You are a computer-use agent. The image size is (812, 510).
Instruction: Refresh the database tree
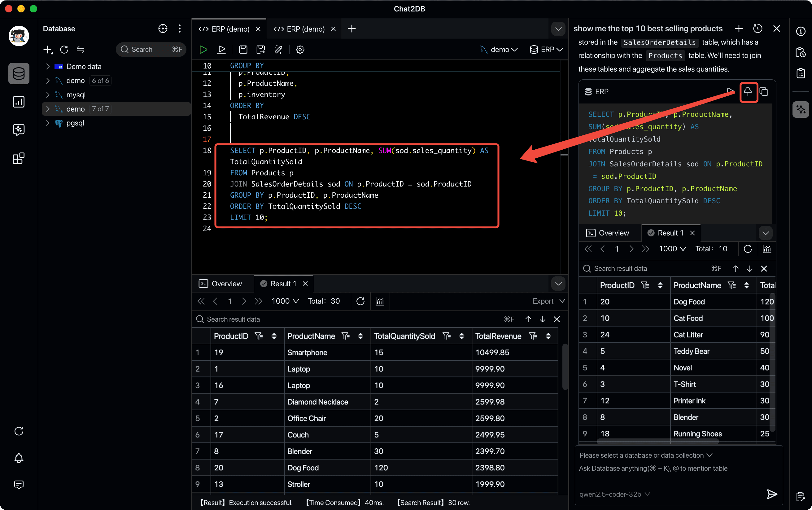[64, 50]
